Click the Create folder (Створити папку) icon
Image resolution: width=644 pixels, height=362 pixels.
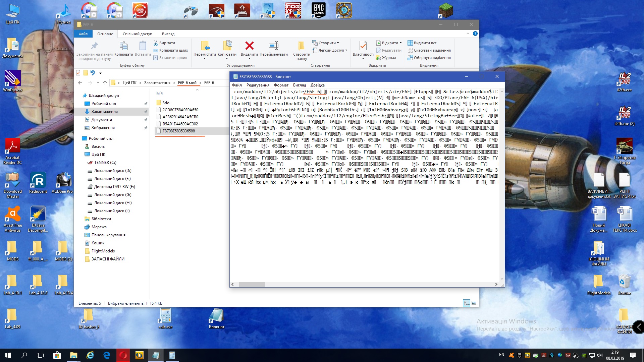click(x=301, y=46)
